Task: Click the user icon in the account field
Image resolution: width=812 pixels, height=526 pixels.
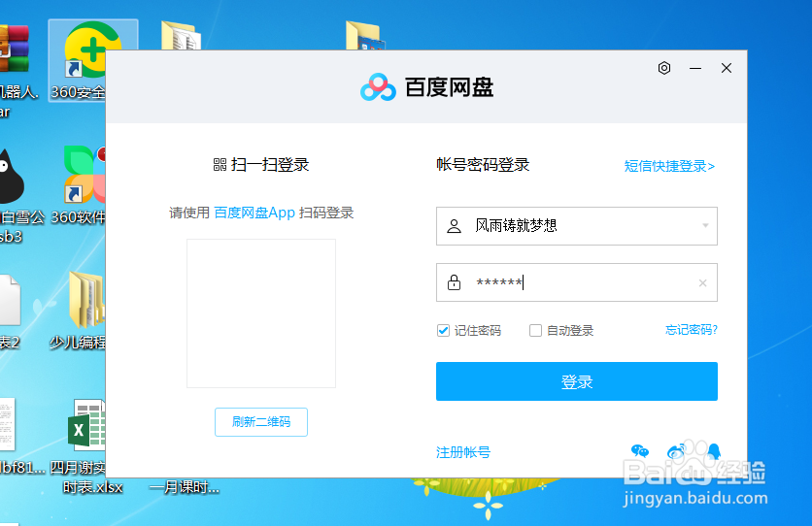Action: coord(455,226)
